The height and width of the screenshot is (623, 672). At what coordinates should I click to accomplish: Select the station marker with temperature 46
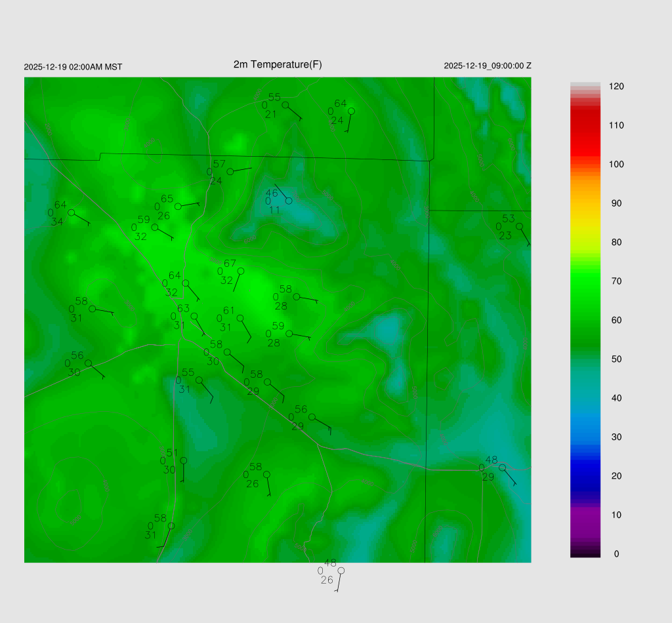pos(289,201)
